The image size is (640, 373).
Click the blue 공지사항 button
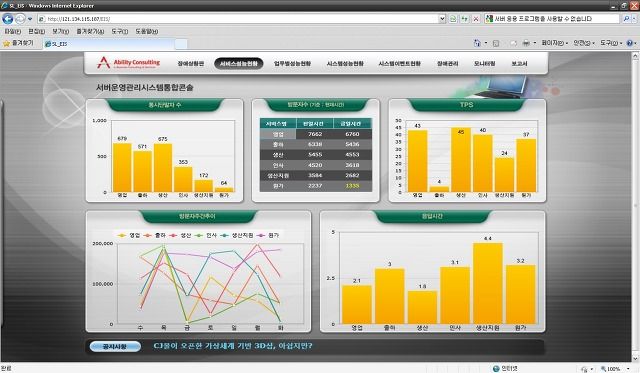point(115,347)
